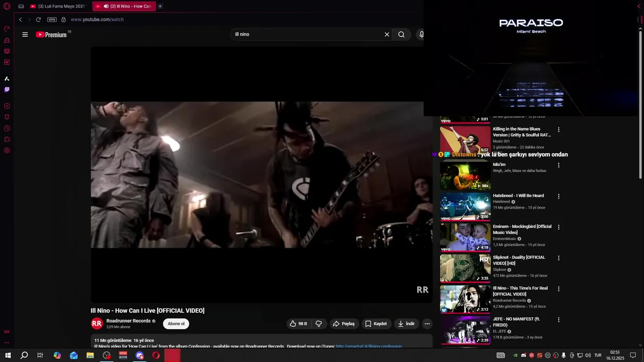Play JEFE - NO MANIFEST video
The image size is (644, 362).
pyautogui.click(x=465, y=330)
